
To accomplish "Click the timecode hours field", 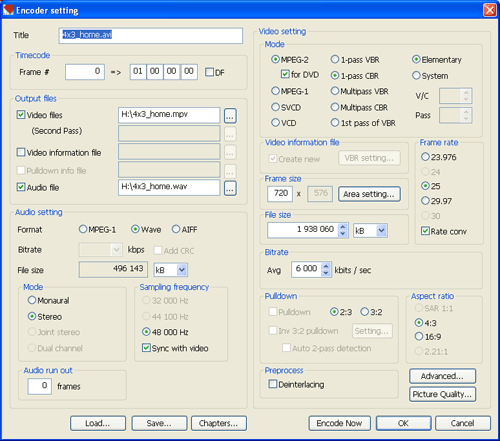I will (138, 72).
